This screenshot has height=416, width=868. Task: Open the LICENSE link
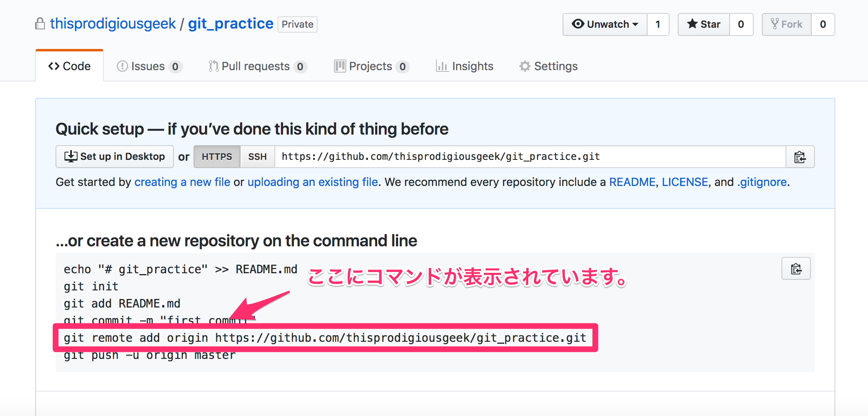(685, 182)
